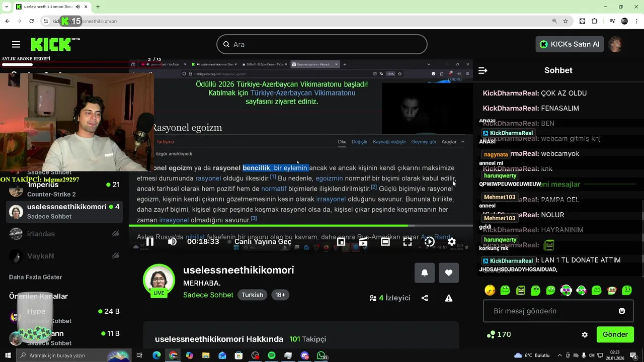Open Chrome three-dot menu

point(636,21)
